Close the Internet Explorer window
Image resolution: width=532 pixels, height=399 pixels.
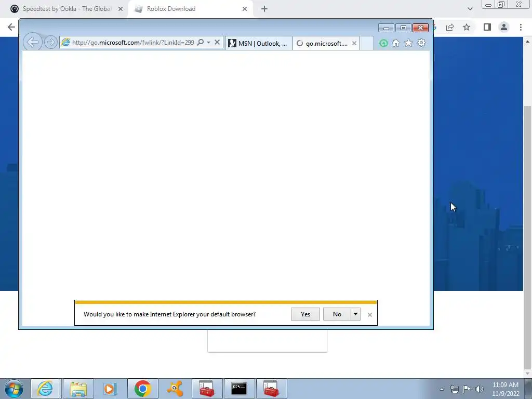coord(420,28)
